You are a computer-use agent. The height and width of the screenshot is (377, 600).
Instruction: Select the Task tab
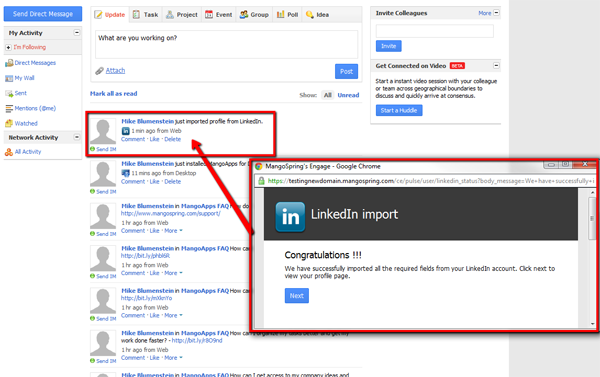click(145, 15)
